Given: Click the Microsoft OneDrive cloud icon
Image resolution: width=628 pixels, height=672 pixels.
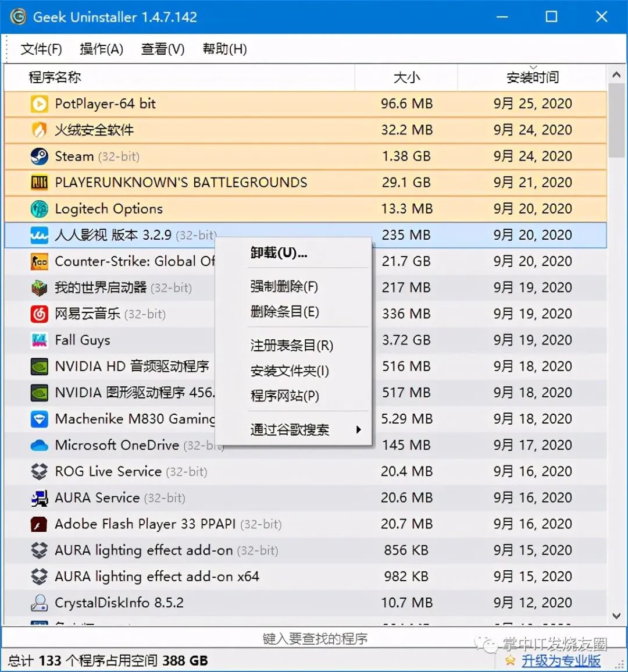Looking at the screenshot, I should 39,445.
